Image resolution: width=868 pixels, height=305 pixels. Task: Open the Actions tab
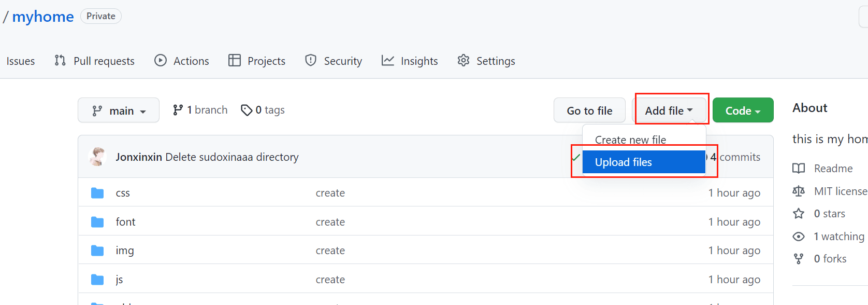click(182, 61)
